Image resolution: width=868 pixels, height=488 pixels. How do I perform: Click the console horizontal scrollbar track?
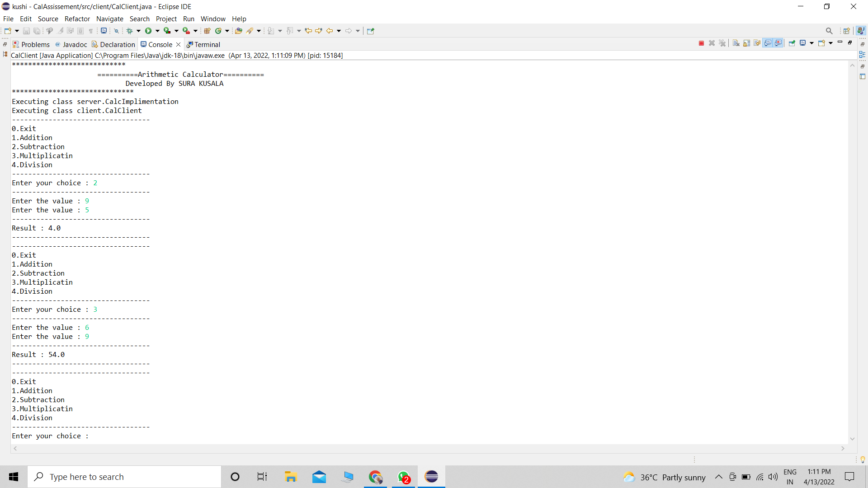coord(429,448)
